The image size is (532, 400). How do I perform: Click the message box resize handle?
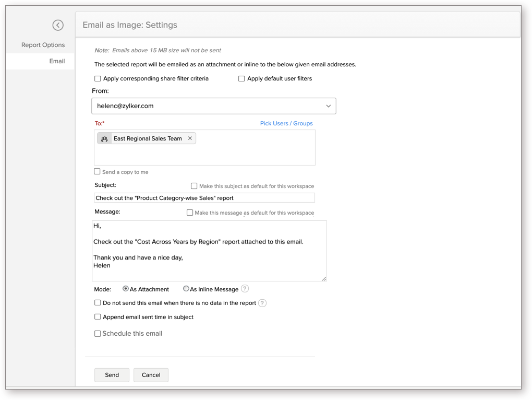324,278
